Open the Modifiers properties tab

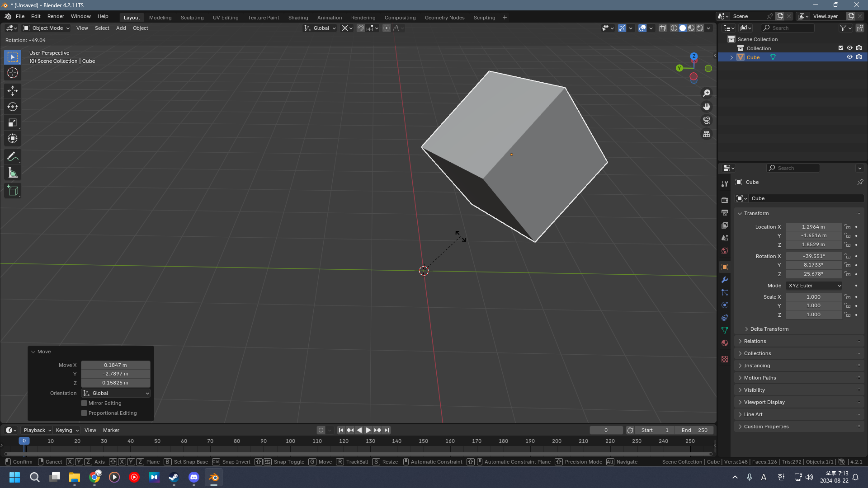(725, 280)
